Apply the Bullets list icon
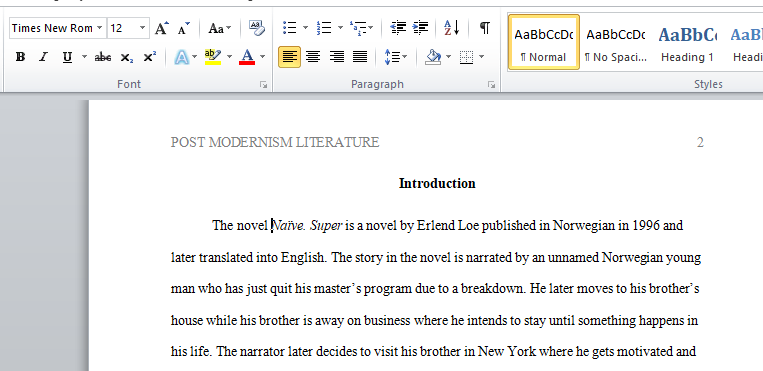 pyautogui.click(x=290, y=28)
